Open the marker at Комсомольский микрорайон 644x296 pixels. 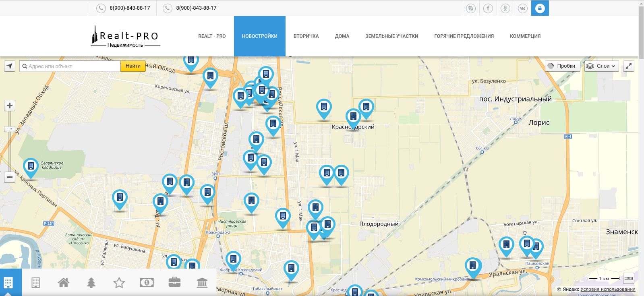(473, 268)
